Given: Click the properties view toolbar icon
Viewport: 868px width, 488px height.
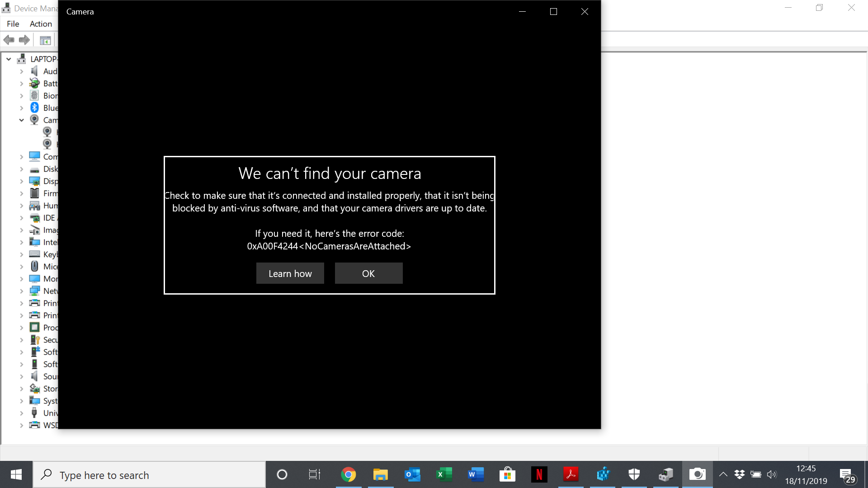Looking at the screenshot, I should pos(45,41).
